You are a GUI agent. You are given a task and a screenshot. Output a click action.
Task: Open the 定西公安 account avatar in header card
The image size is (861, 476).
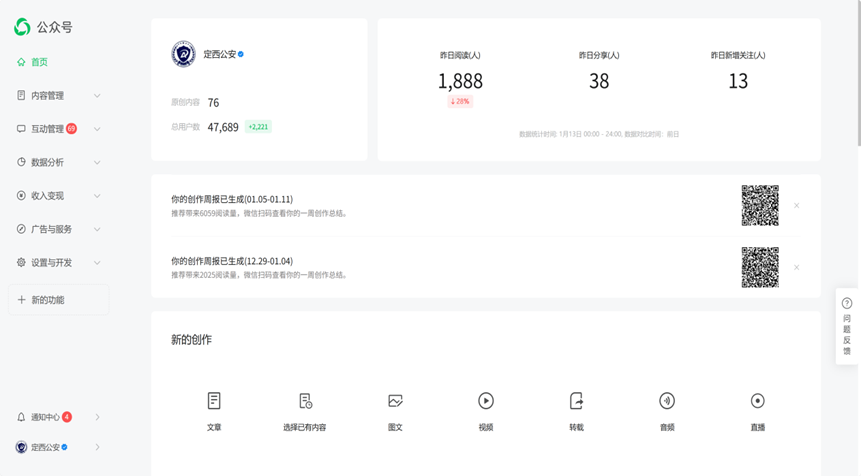pyautogui.click(x=183, y=54)
